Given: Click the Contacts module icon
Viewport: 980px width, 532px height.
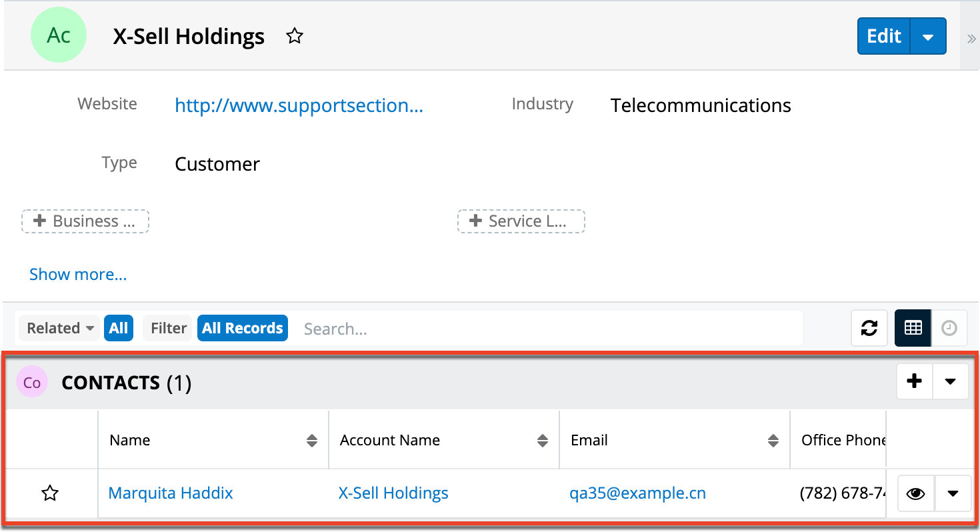Looking at the screenshot, I should click(32, 383).
